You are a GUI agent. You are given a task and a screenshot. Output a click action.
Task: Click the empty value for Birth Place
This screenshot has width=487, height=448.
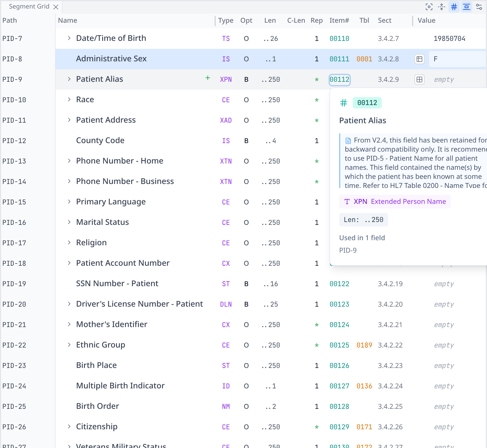(x=444, y=366)
